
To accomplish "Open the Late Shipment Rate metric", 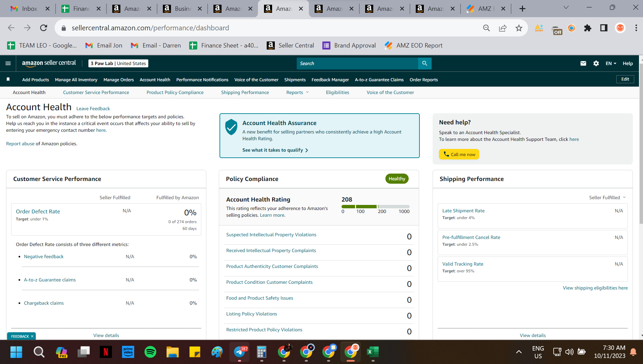I will click(x=463, y=211).
